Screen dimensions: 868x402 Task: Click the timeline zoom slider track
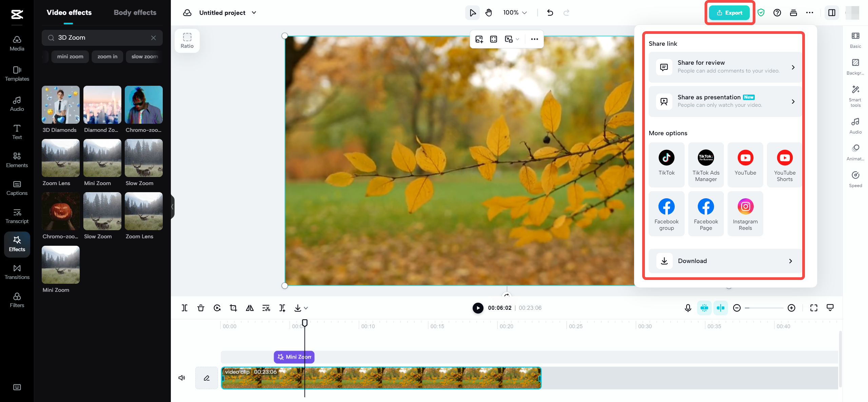pos(764,308)
